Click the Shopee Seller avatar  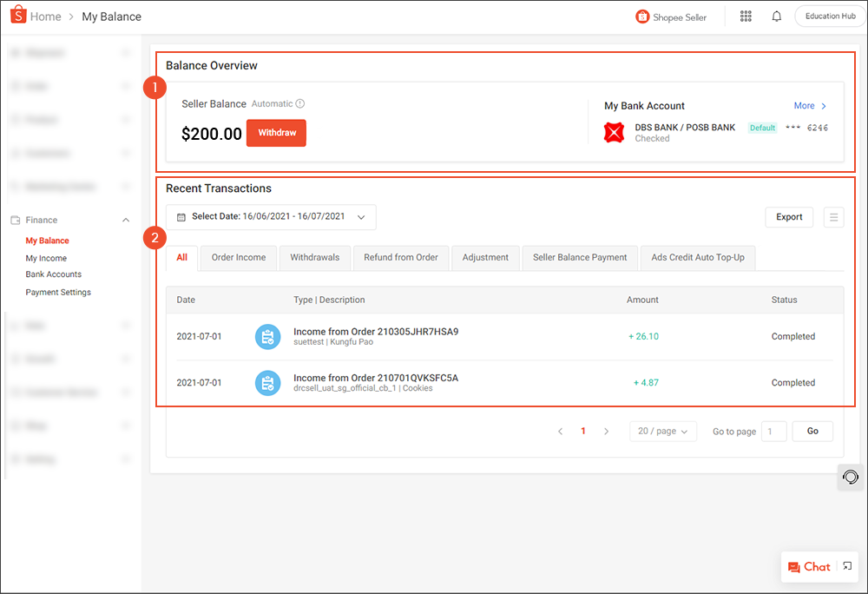642,16
